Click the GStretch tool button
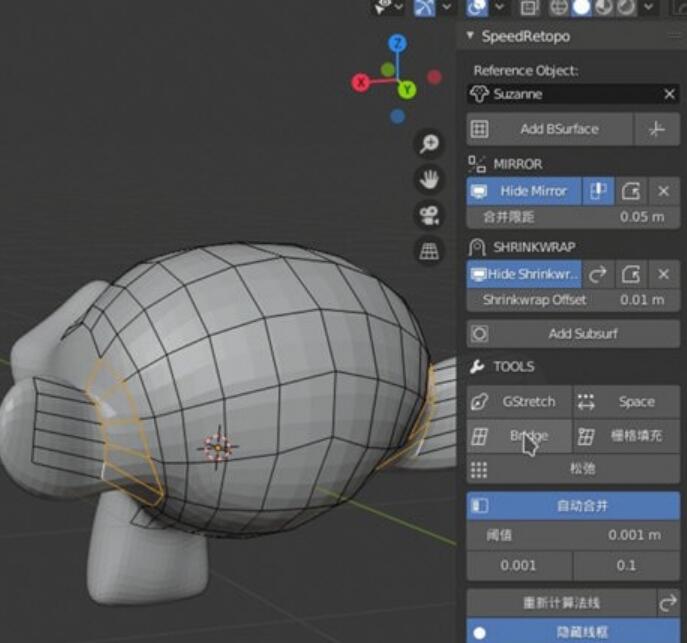Image resolution: width=687 pixels, height=643 pixels. pyautogui.click(x=519, y=402)
